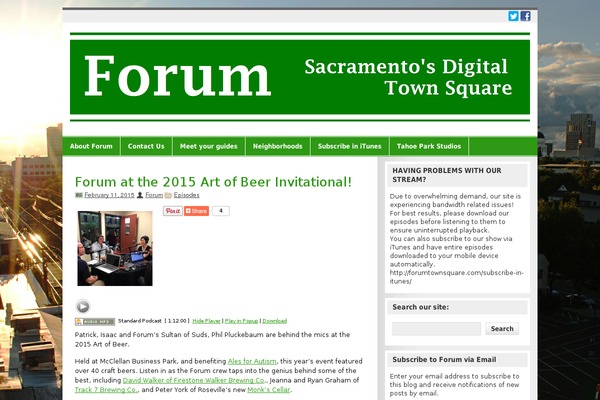
Task: Open the post title Art of Beer Invitational
Action: tap(213, 182)
